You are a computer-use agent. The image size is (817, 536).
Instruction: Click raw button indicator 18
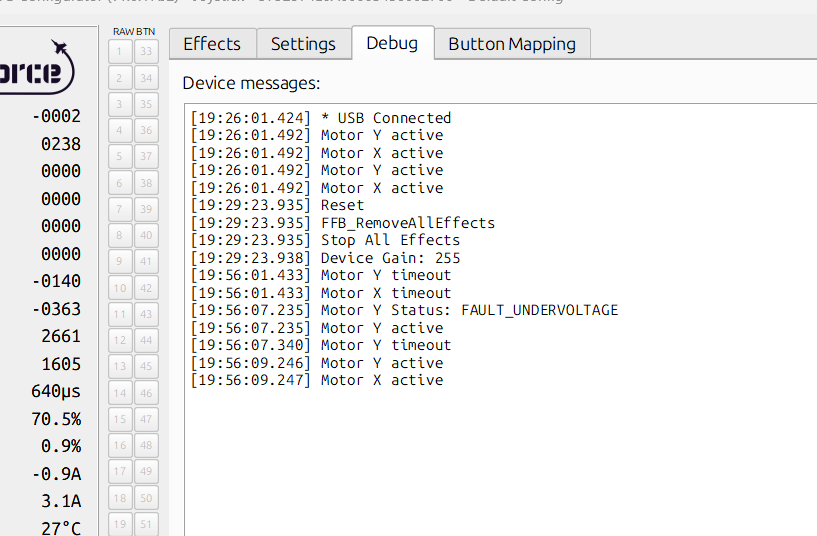(119, 498)
